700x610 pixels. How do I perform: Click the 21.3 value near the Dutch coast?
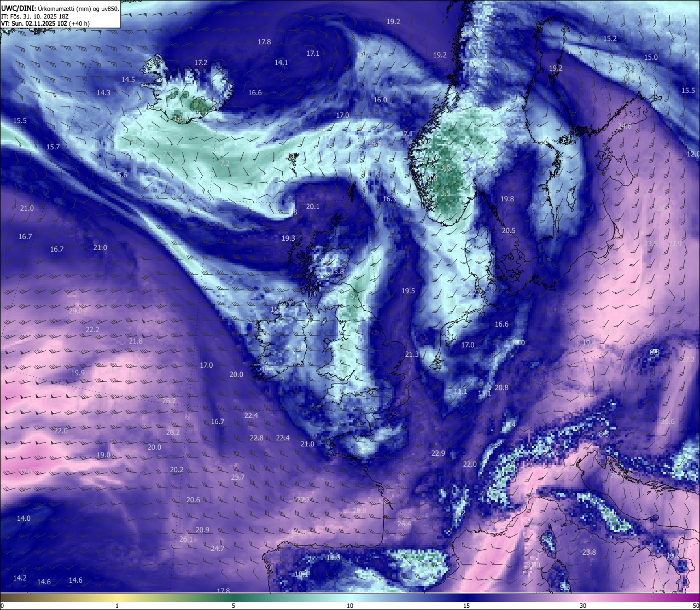[412, 355]
